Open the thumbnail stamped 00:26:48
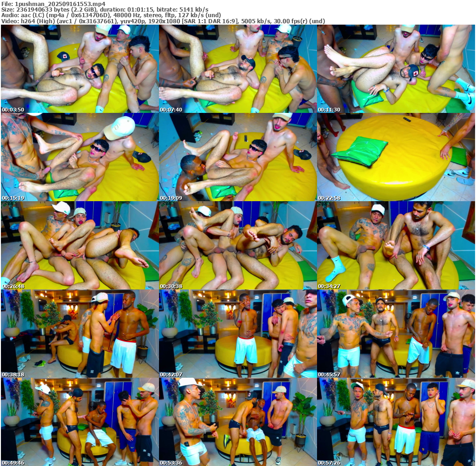This screenshot has height=466, width=476. coord(79,245)
